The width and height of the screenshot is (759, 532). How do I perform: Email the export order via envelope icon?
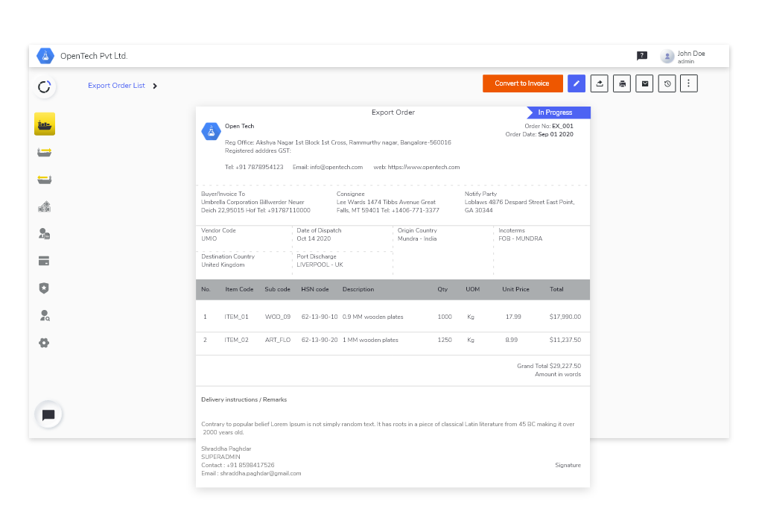point(645,83)
